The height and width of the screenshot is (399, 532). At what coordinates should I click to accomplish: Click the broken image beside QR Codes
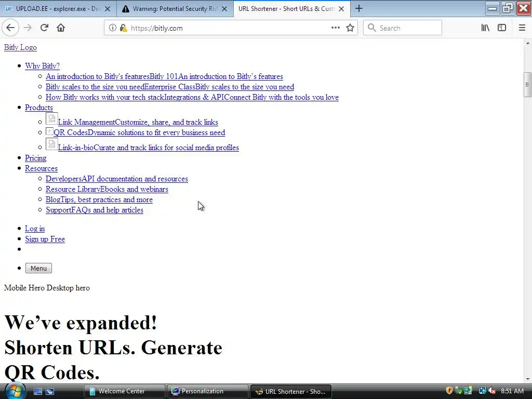coord(49,131)
